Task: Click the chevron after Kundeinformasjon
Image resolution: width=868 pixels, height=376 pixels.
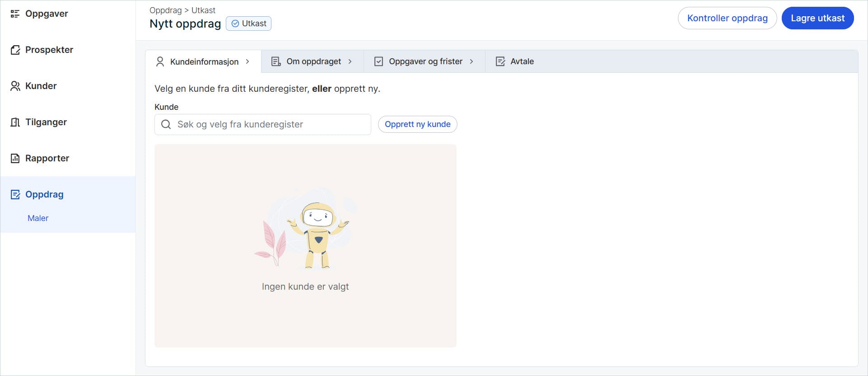Action: (x=247, y=61)
